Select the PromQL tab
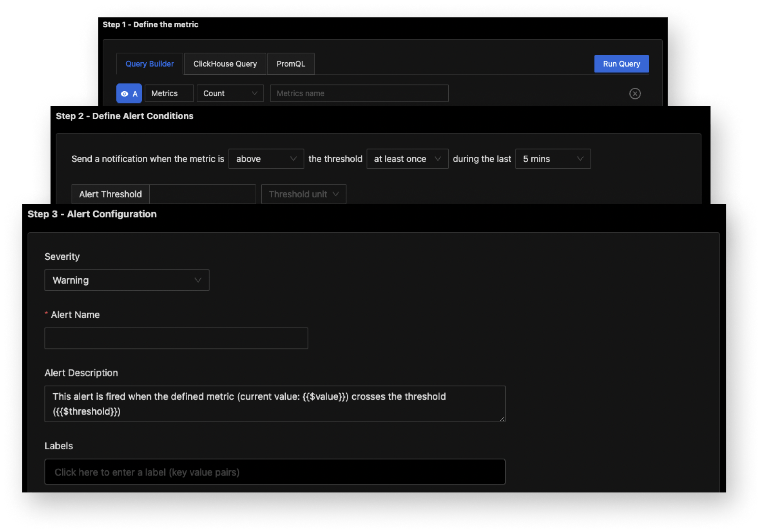This screenshot has height=532, width=761. coord(290,64)
